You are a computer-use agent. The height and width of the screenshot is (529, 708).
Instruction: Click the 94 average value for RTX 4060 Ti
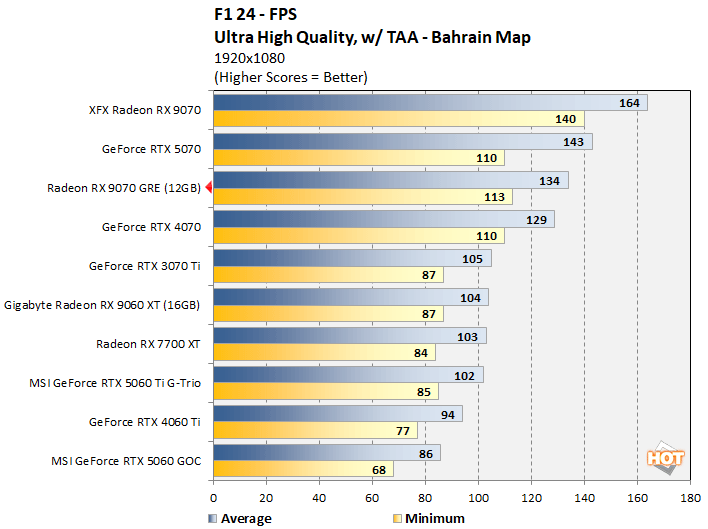click(x=447, y=415)
